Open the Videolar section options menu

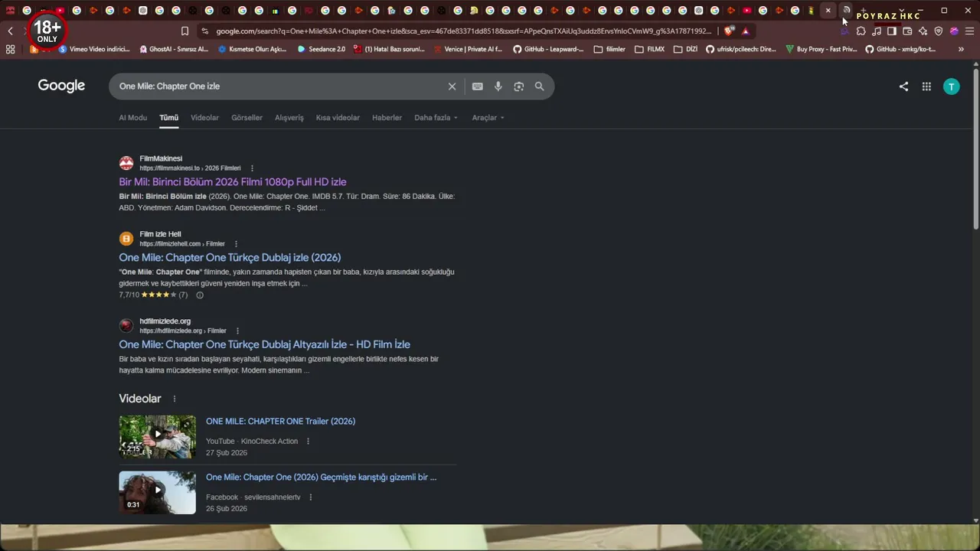[175, 399]
